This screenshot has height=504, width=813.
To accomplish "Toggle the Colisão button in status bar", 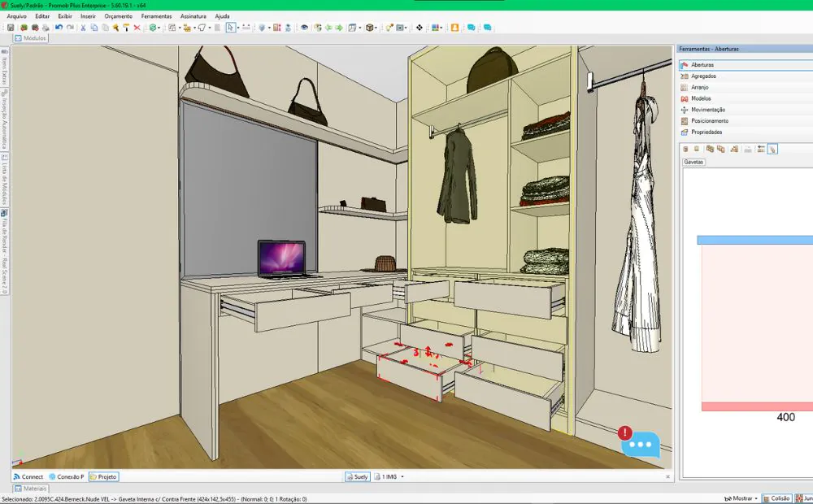I will coord(776,498).
